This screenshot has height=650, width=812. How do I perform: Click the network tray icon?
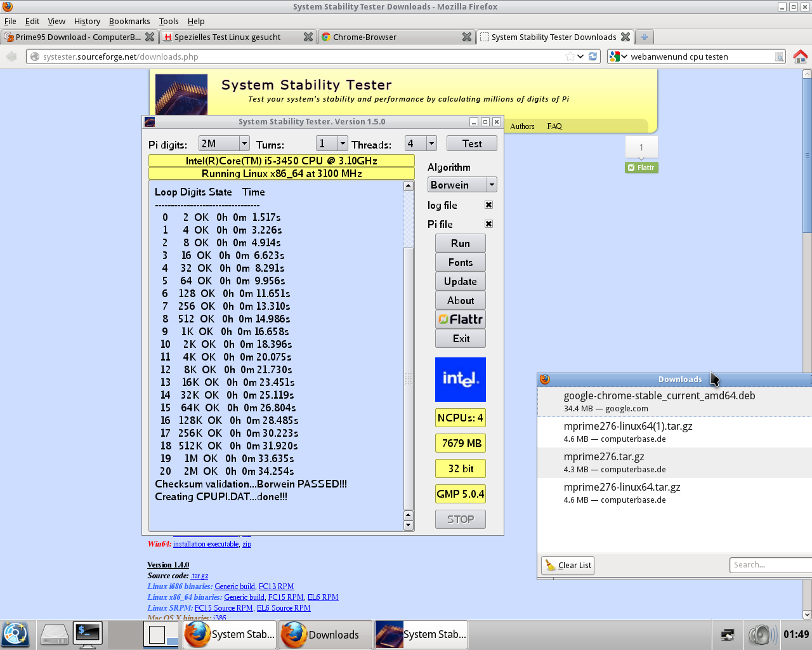coord(728,635)
